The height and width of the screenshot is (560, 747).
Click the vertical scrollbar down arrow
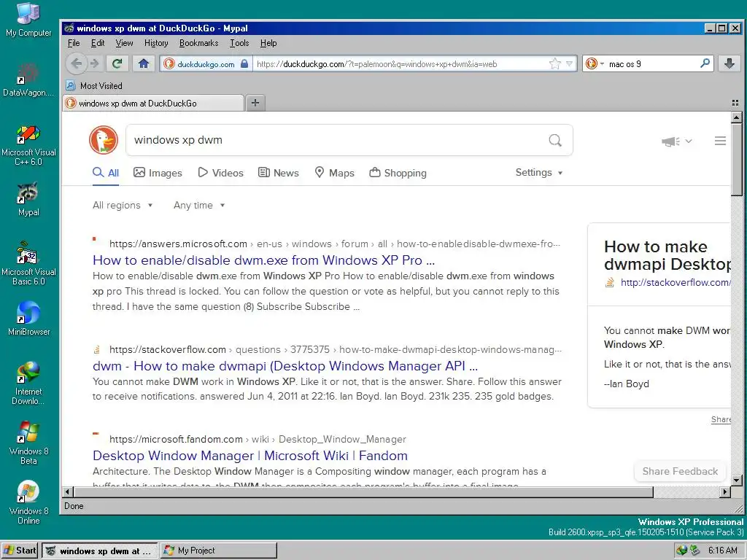pos(737,480)
